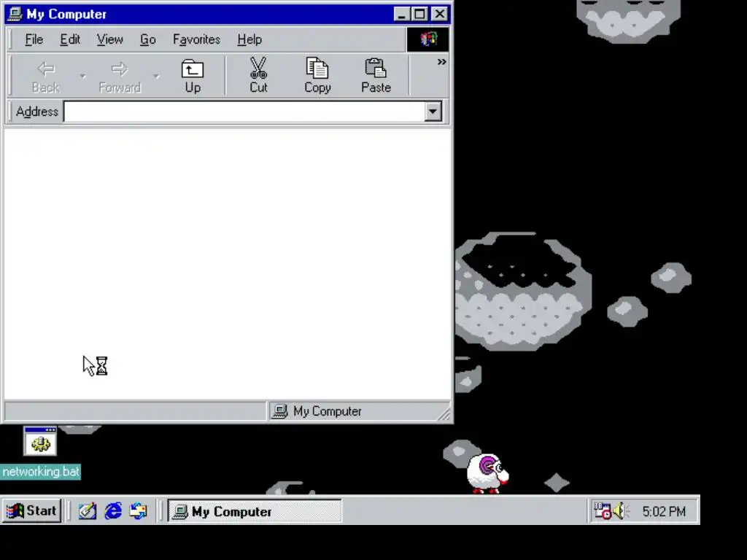Open the Forward history dropdown arrow

click(x=156, y=76)
